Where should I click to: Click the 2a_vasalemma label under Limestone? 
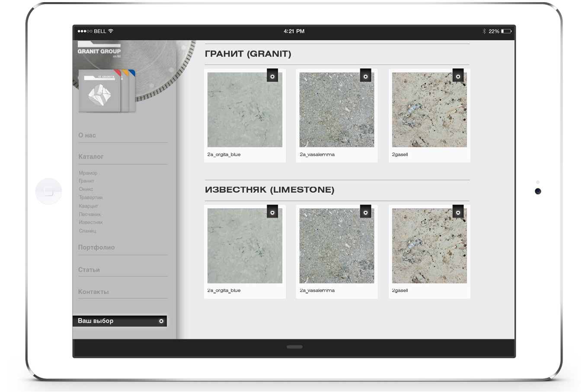click(x=317, y=290)
